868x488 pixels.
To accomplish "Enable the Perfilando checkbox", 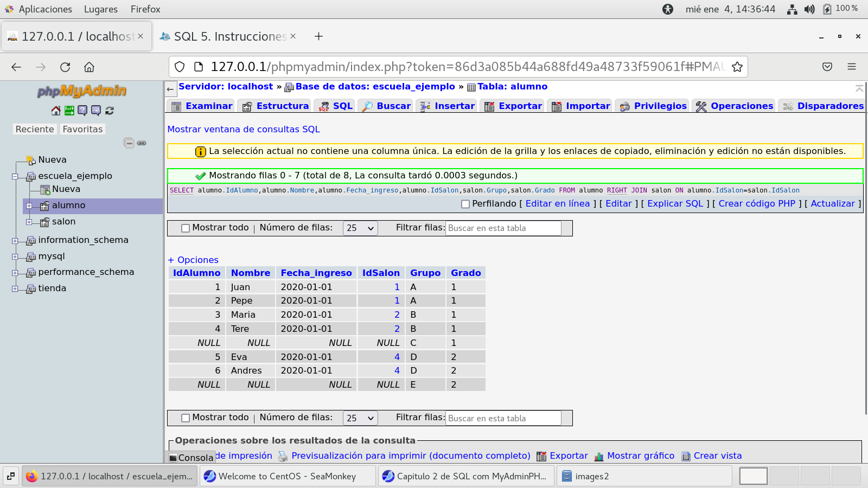I will pyautogui.click(x=465, y=204).
